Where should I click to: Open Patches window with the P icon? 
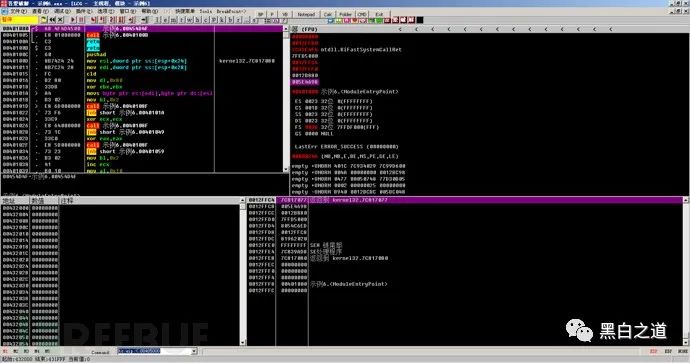point(213,20)
